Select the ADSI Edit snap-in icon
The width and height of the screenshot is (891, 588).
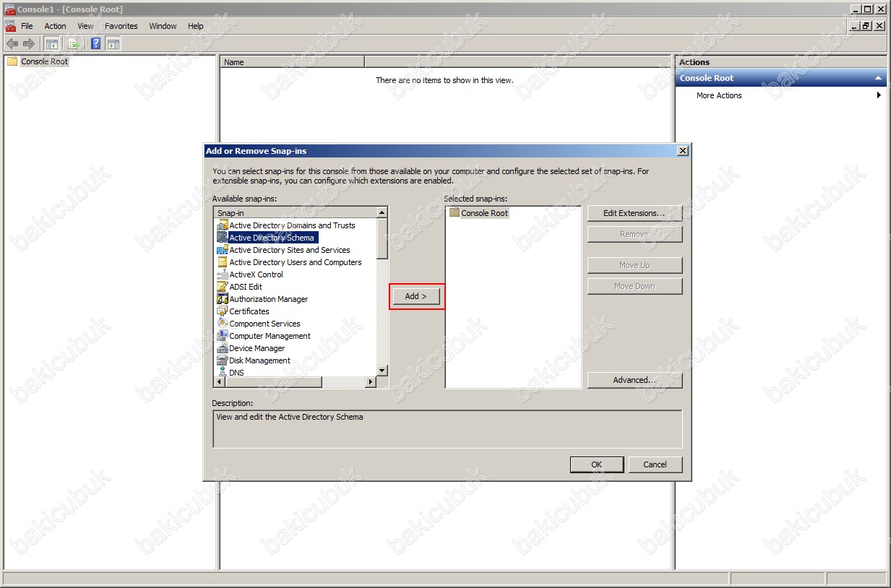point(223,287)
